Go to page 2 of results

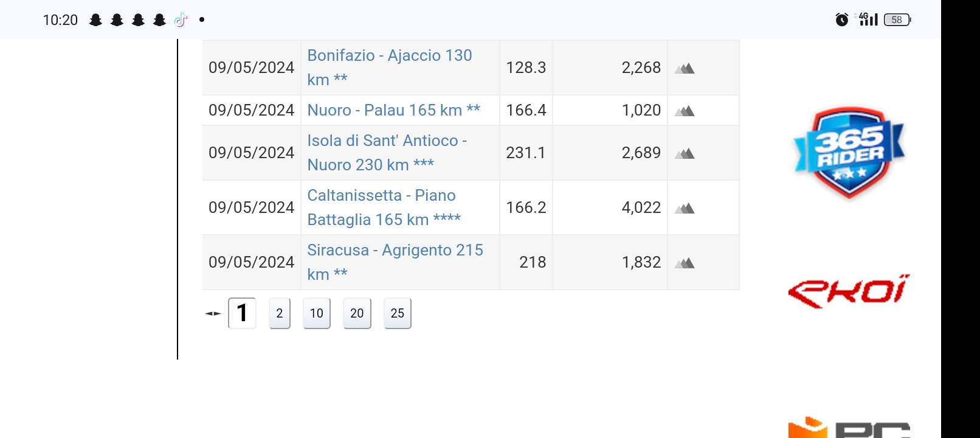[x=280, y=313]
